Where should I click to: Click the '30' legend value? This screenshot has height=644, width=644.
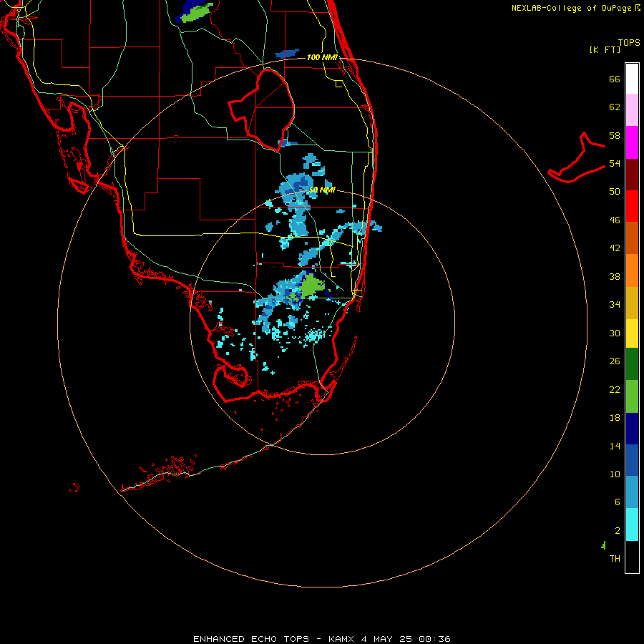pyautogui.click(x=615, y=333)
